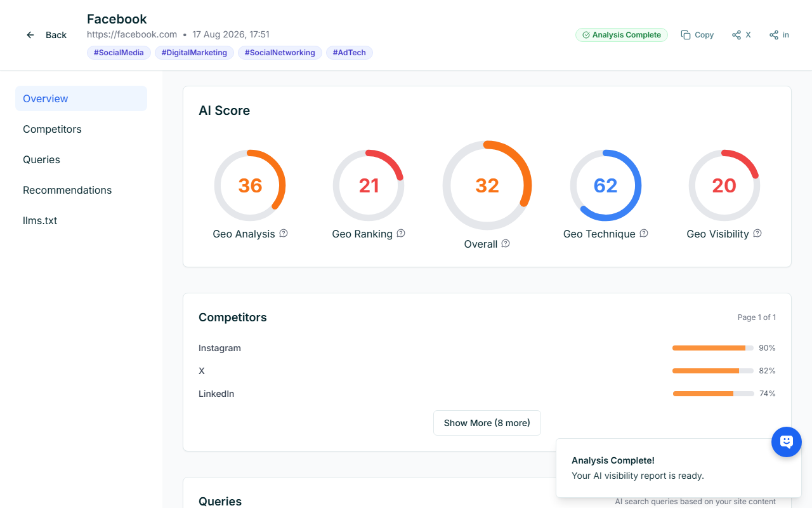The image size is (812, 508).
Task: Click the Analysis Complete status badge
Action: [622, 35]
